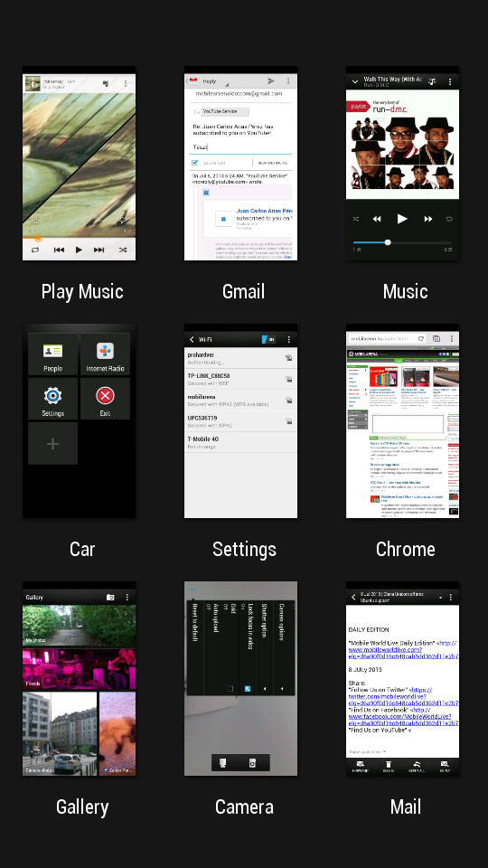Click the play button in Play Music preview
Screen dimensions: 488x868
tap(79, 250)
